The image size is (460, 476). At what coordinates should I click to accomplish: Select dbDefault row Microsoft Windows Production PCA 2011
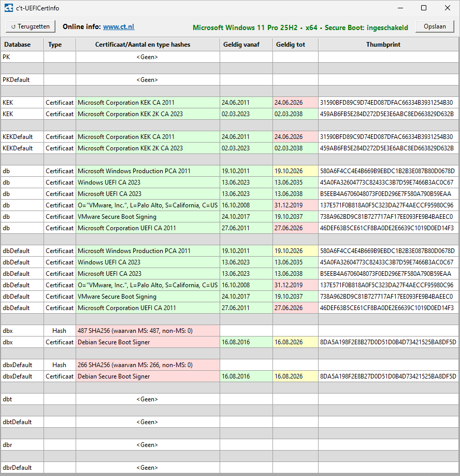coord(229,251)
